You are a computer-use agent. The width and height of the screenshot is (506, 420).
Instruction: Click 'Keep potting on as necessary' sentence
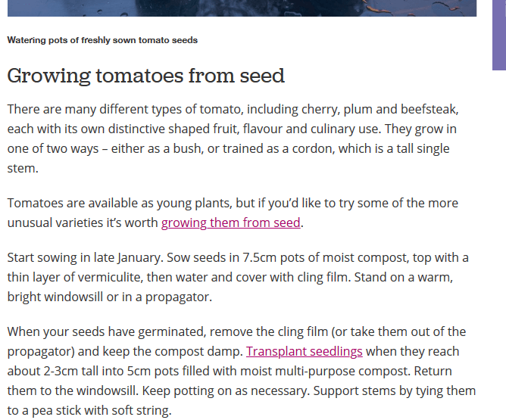226,391
